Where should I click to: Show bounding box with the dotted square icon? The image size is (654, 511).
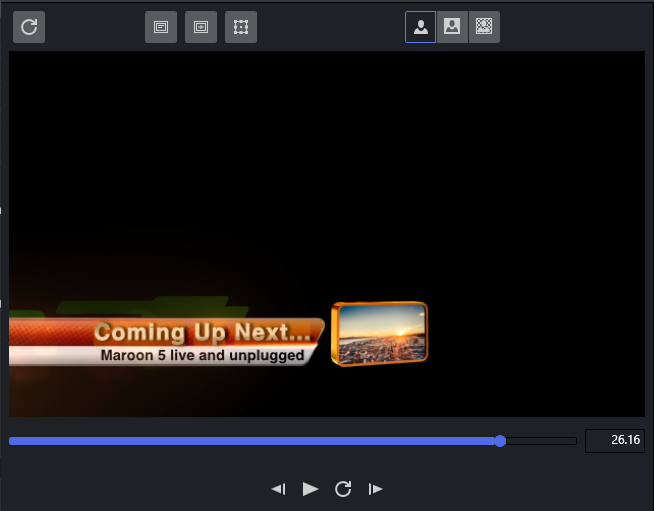click(241, 27)
